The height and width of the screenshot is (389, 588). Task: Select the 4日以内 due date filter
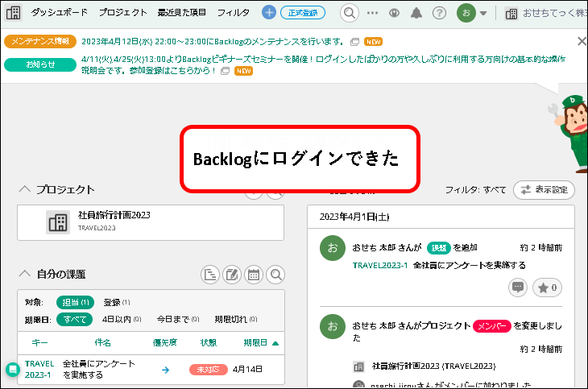point(122,319)
